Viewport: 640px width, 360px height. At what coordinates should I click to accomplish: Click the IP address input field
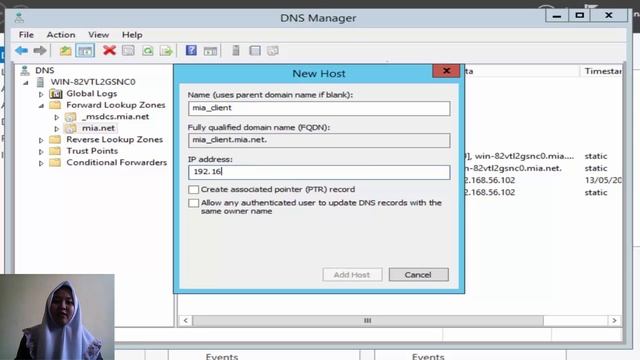[x=319, y=172]
